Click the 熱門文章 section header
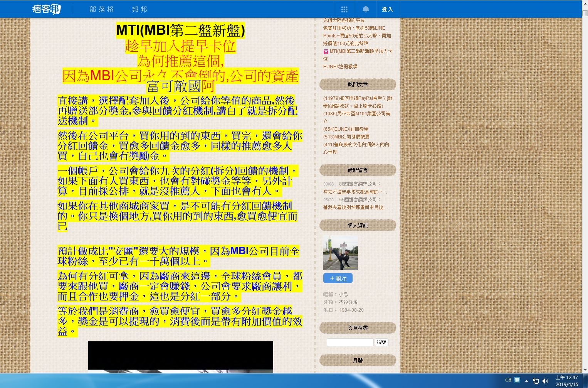 pos(358,84)
